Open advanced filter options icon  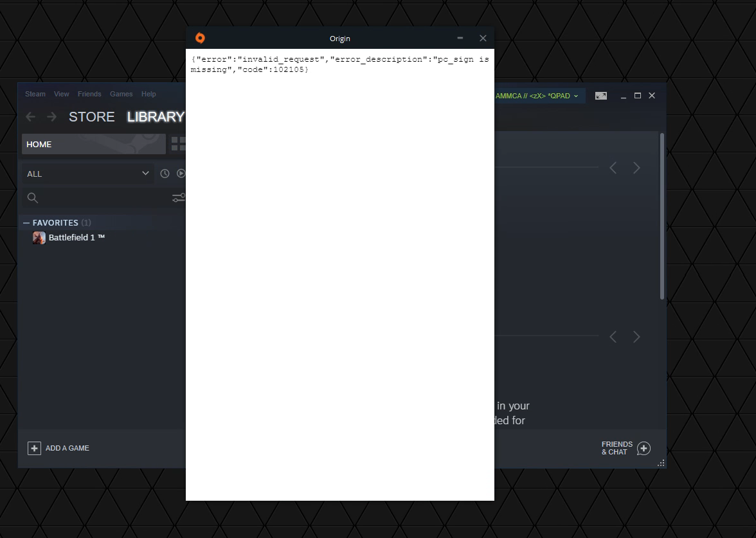179,198
